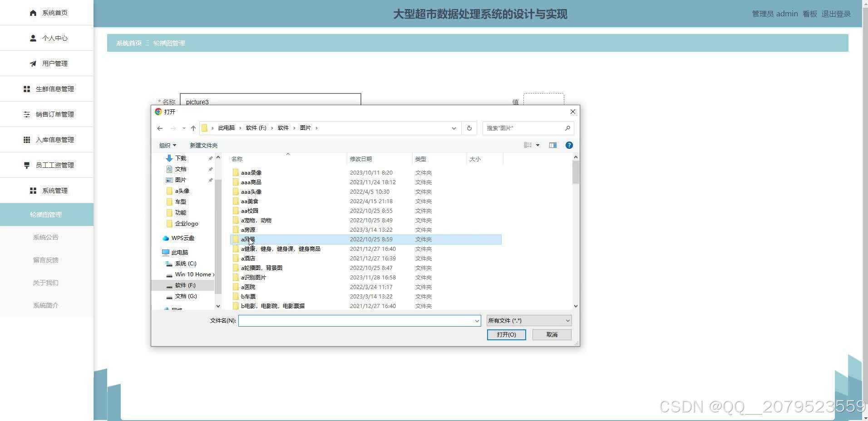Click the 员工工资管理 icon
The height and width of the screenshot is (421, 868).
tap(27, 165)
